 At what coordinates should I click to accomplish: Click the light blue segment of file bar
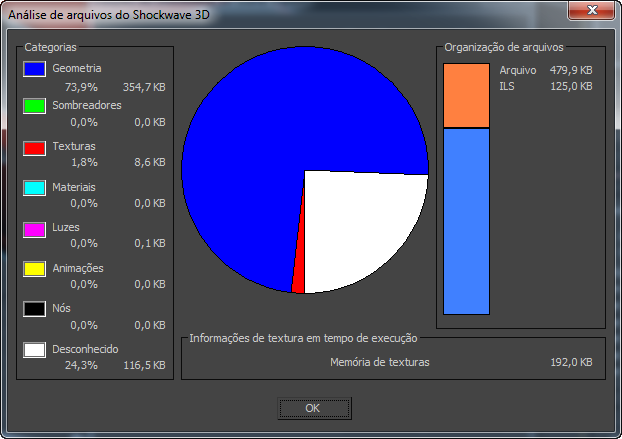coord(466,221)
